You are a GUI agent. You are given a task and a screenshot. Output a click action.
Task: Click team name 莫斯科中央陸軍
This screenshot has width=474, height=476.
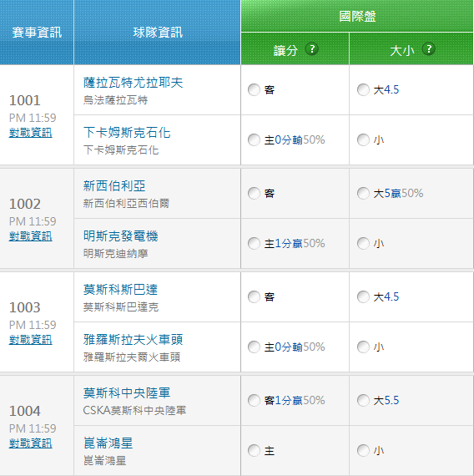tap(127, 393)
